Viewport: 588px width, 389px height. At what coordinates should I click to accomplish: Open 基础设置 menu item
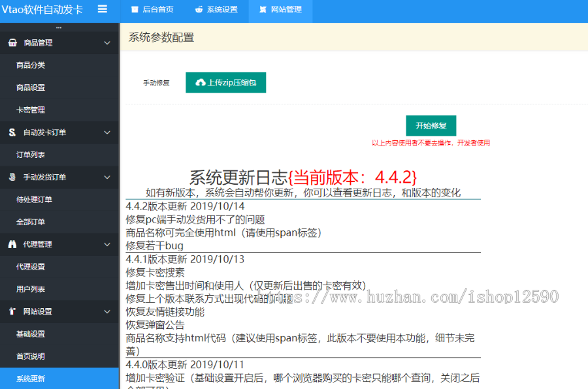pos(59,334)
